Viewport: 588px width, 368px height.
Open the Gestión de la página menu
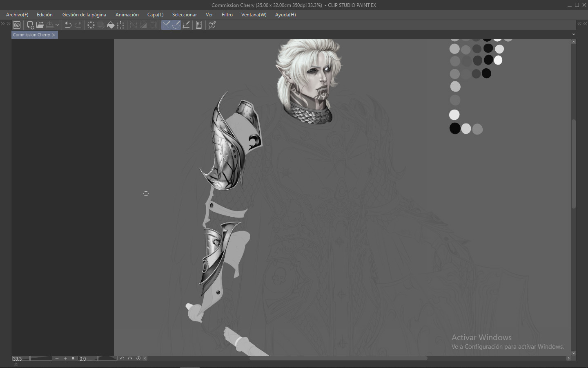(84, 15)
